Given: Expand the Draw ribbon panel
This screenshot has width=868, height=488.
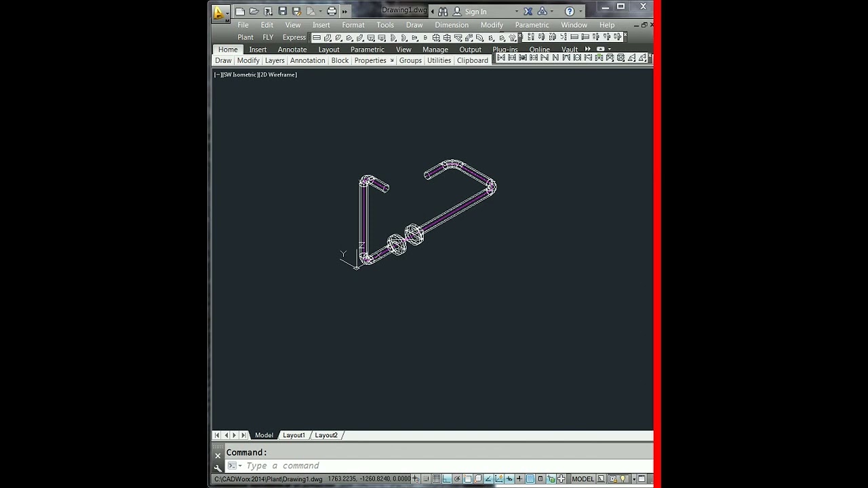Looking at the screenshot, I should [223, 60].
